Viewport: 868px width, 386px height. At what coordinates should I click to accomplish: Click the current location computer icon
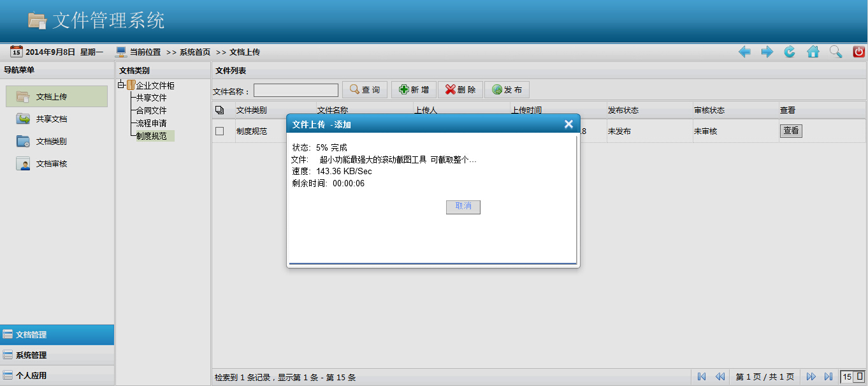[121, 52]
